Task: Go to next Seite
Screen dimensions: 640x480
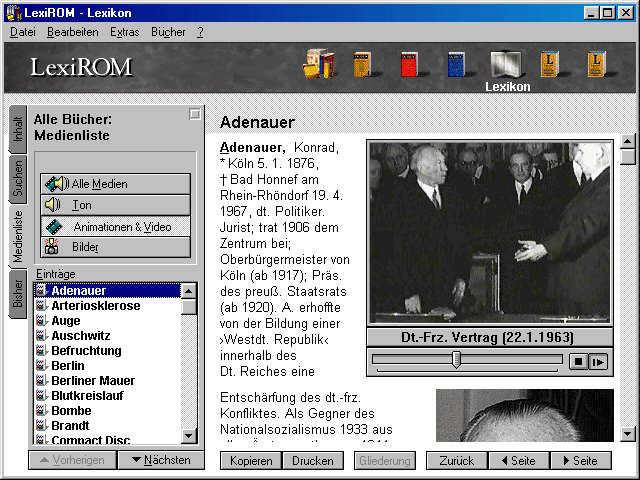Action: (581, 460)
